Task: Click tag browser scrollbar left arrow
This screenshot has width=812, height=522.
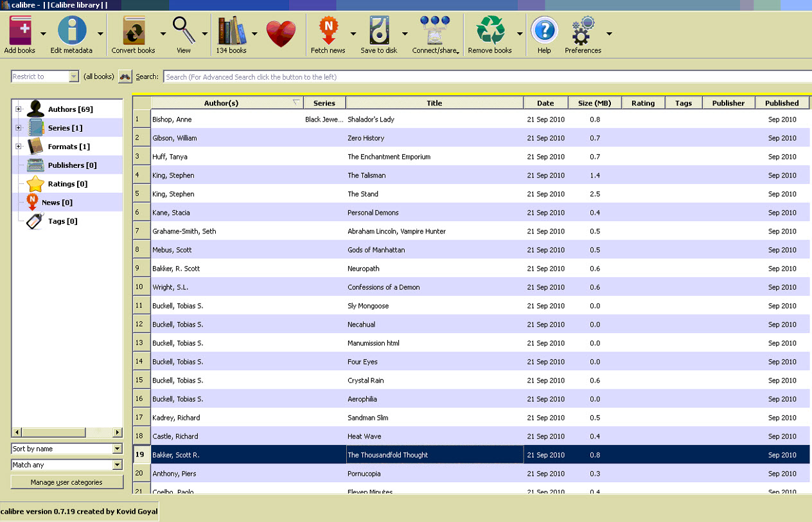Action: point(17,433)
